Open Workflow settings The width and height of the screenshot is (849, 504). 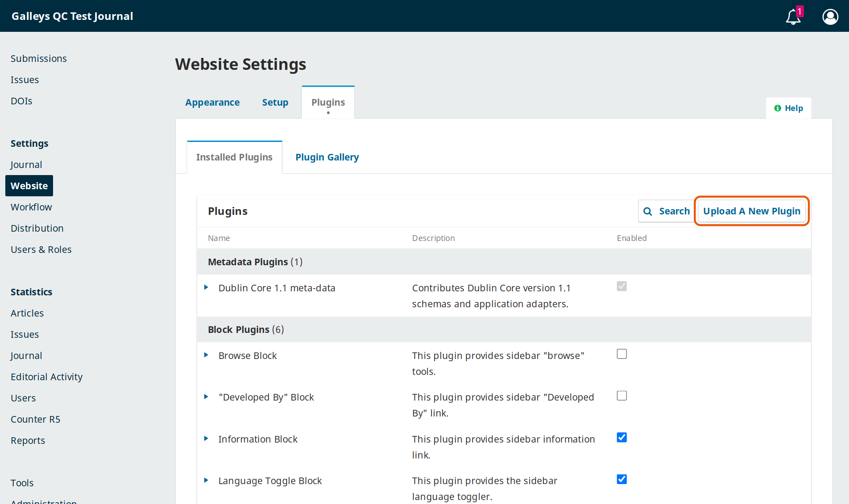(31, 207)
